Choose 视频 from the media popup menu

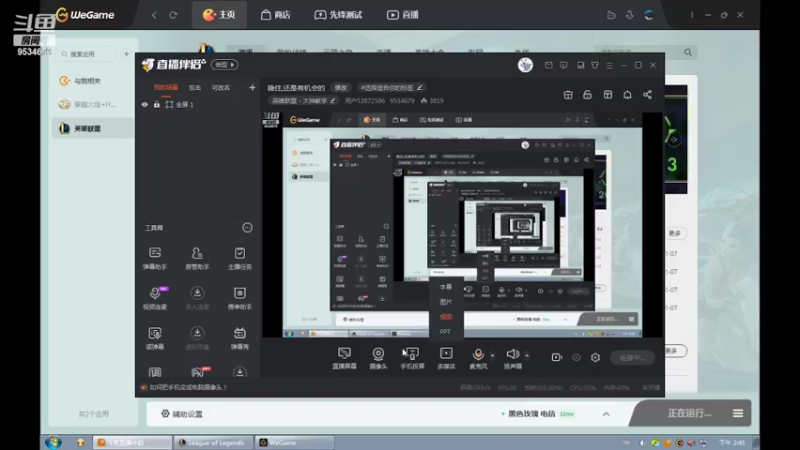pos(446,317)
